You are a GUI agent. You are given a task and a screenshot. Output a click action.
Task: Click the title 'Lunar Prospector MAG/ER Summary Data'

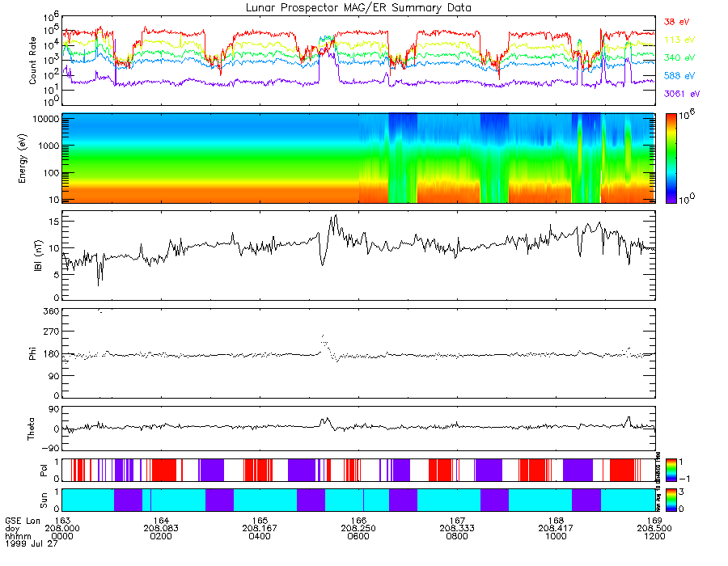point(358,8)
